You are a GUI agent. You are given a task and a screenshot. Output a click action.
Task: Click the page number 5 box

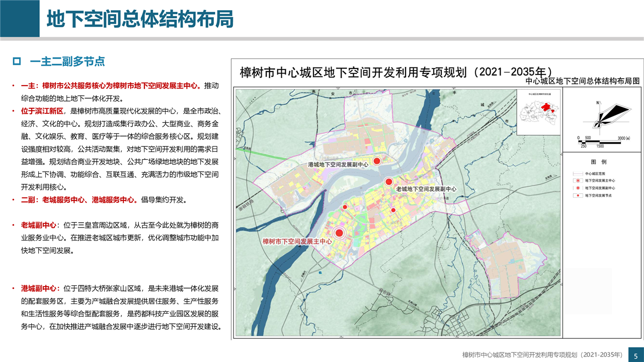635,354
